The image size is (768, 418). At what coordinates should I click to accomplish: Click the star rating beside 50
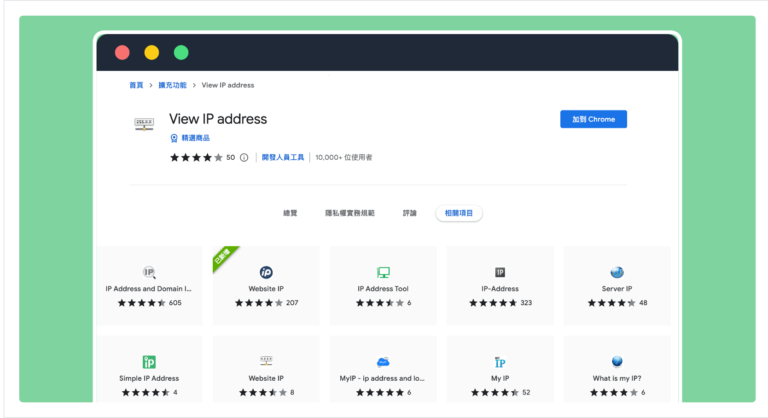pyautogui.click(x=196, y=157)
